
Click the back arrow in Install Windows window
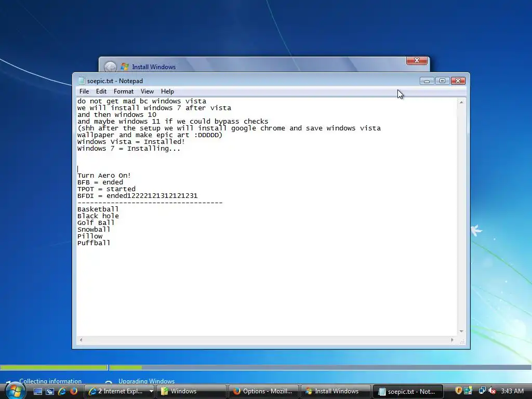110,67
